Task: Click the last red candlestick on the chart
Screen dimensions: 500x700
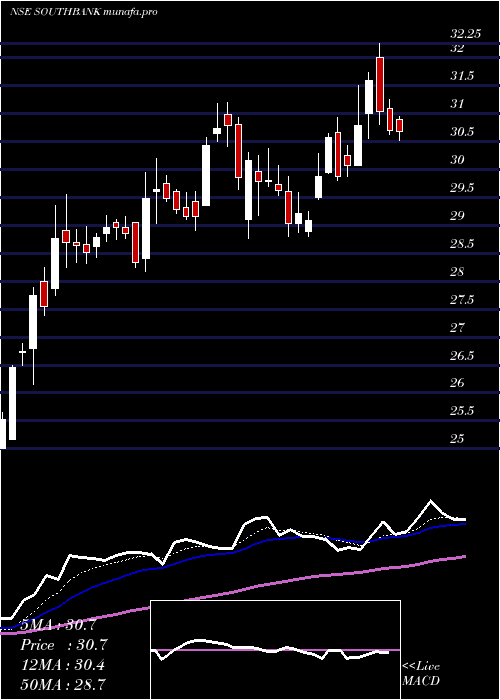Action: coord(399,125)
